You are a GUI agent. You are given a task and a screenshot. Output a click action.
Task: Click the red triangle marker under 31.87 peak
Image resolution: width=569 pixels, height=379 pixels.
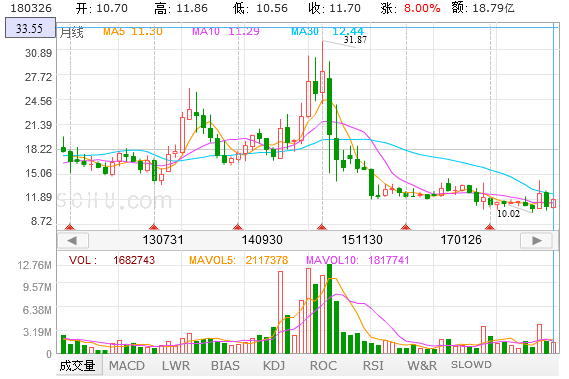[x=322, y=227]
